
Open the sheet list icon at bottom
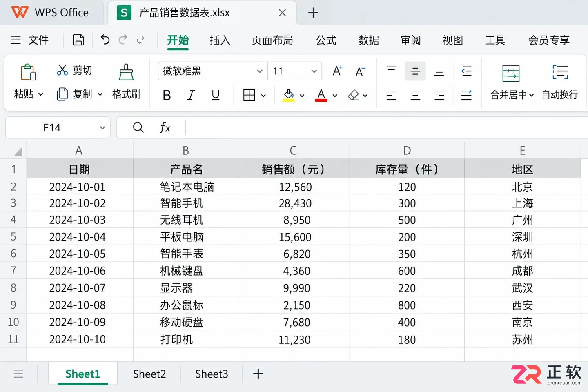pyautogui.click(x=18, y=374)
